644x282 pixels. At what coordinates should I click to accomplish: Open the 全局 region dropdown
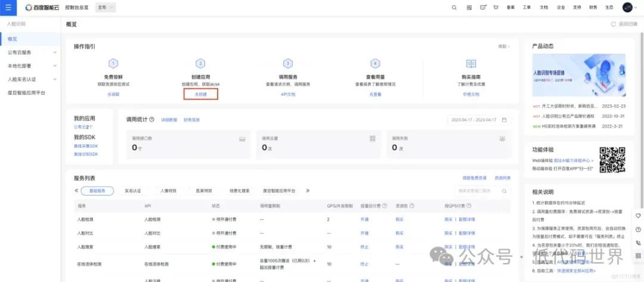(x=106, y=8)
